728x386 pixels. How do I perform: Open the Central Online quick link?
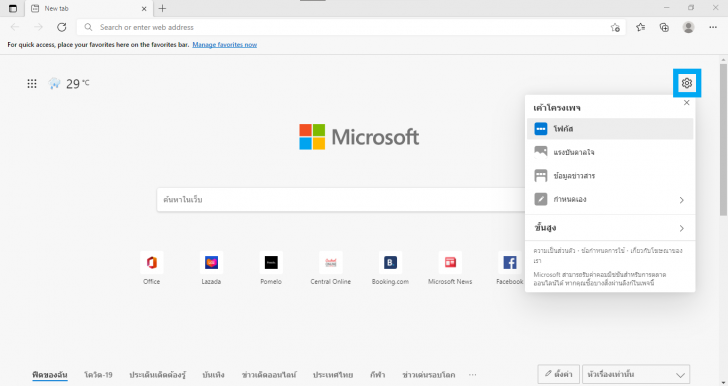(331, 268)
